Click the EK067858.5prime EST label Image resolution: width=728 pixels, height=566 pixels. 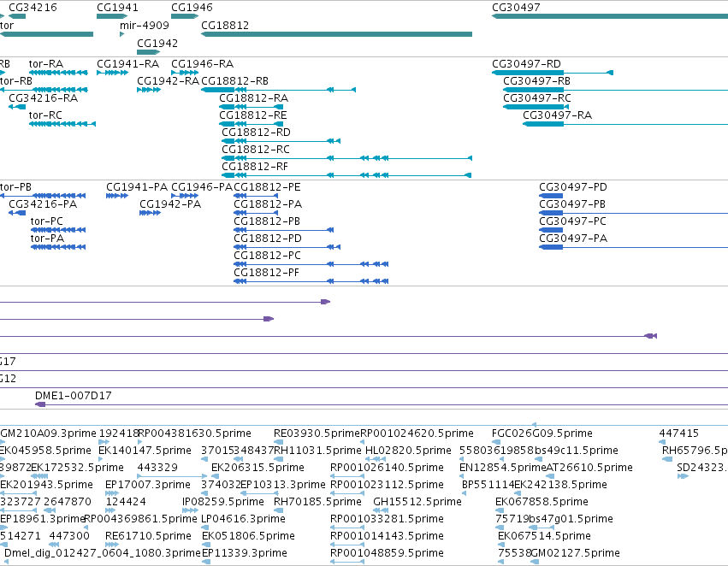(x=542, y=502)
